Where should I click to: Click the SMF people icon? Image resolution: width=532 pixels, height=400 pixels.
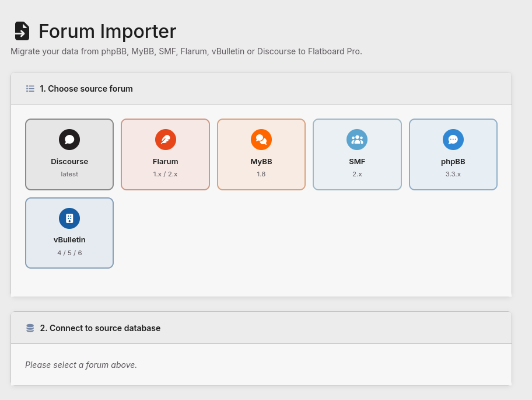click(x=357, y=140)
